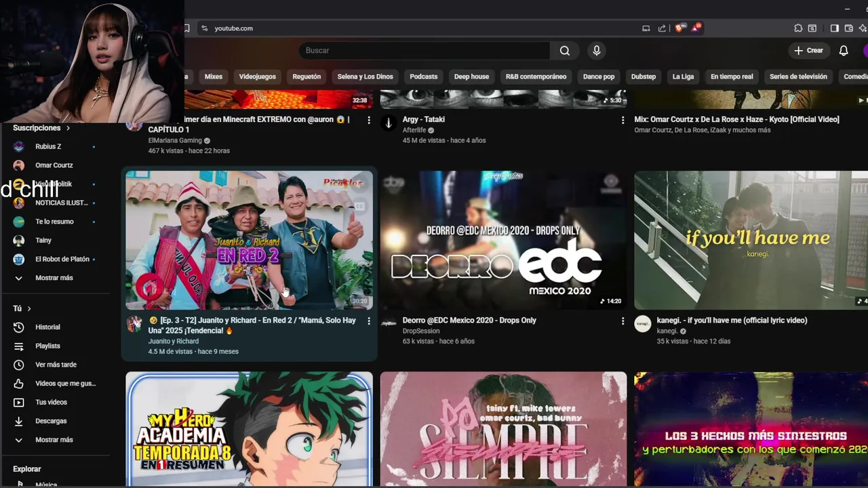Start voice search with microphone icon
868x488 pixels.
(597, 51)
